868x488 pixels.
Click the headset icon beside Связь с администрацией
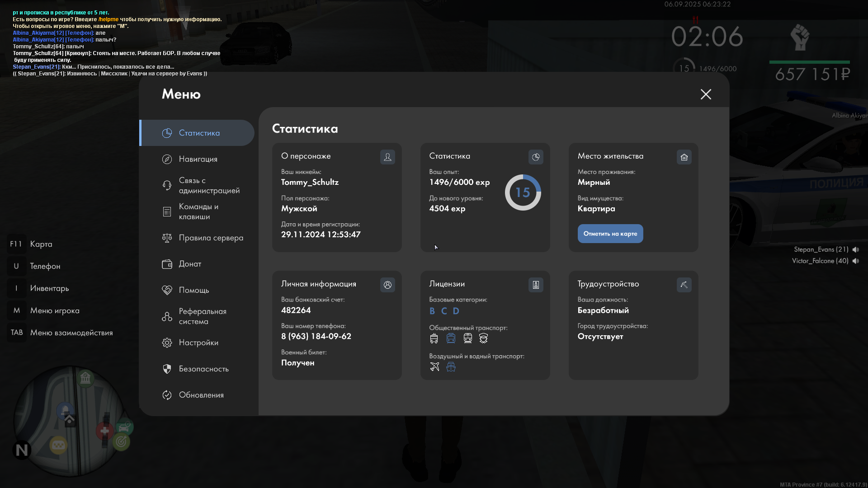(x=167, y=185)
